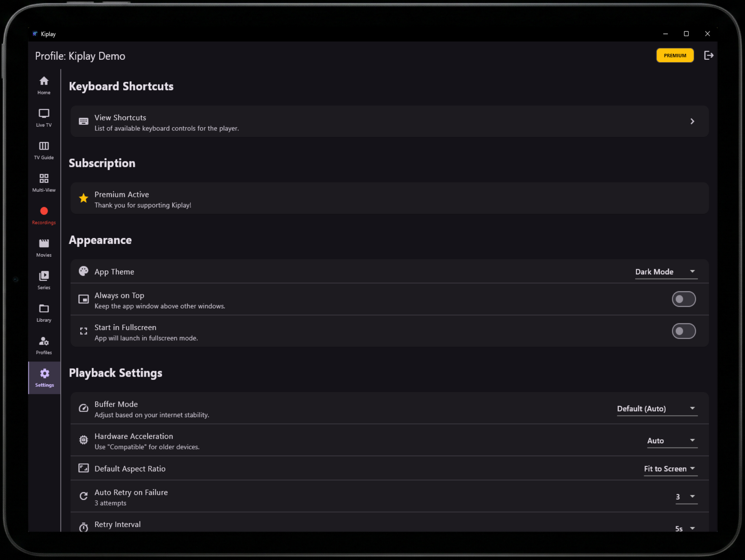This screenshot has height=560, width=745.
Task: Enable Always on Top
Action: pyautogui.click(x=684, y=299)
